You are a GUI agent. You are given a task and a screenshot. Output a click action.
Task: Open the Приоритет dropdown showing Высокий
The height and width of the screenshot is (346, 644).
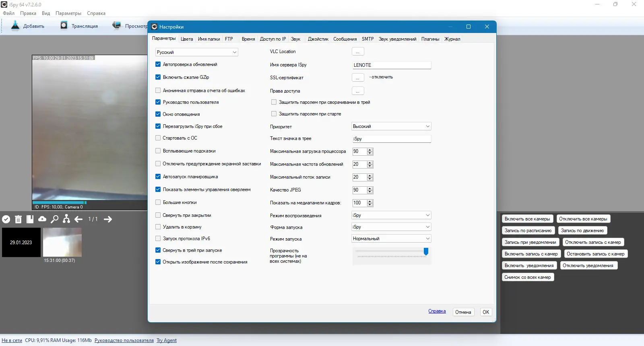[391, 126]
